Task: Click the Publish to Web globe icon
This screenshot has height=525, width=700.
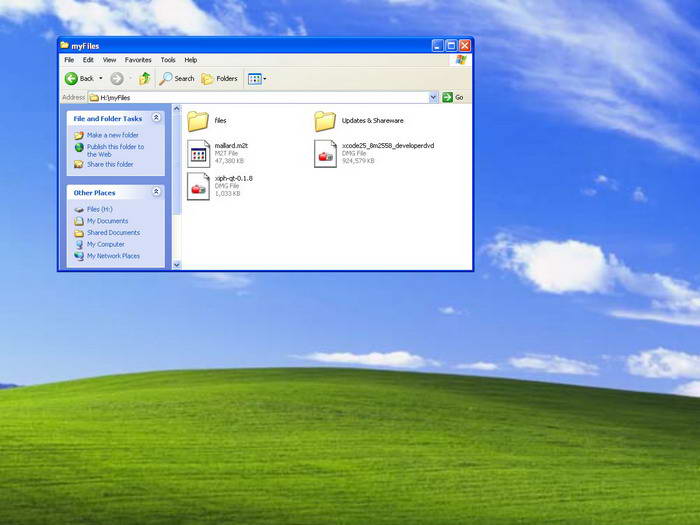Action: [x=79, y=147]
